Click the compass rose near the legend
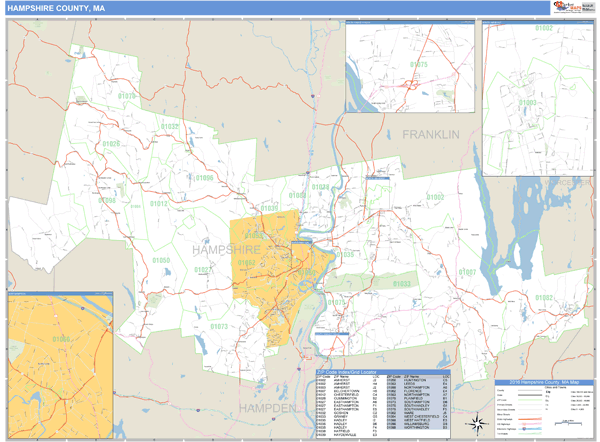Image resolution: width=600 pixels, height=442 pixels. 476,423
